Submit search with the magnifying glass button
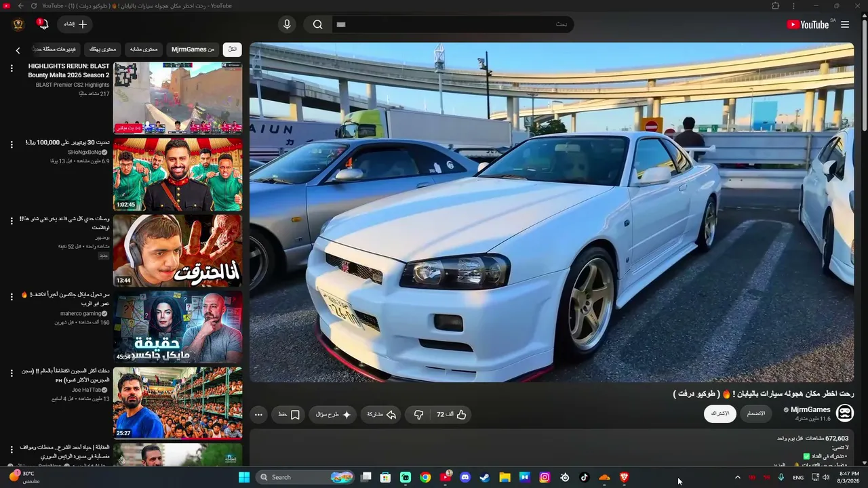Image resolution: width=868 pixels, height=488 pixels. click(317, 24)
